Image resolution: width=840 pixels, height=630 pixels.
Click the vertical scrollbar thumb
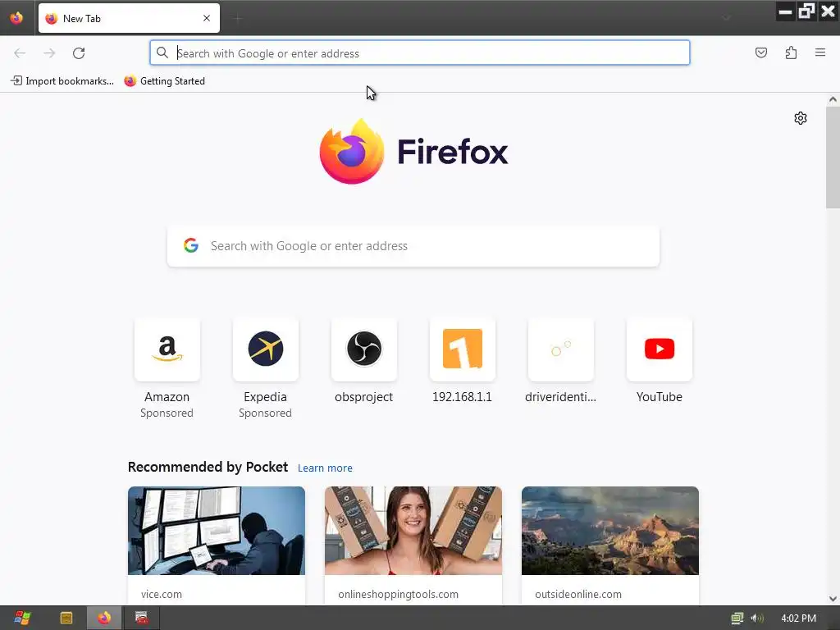click(833, 157)
